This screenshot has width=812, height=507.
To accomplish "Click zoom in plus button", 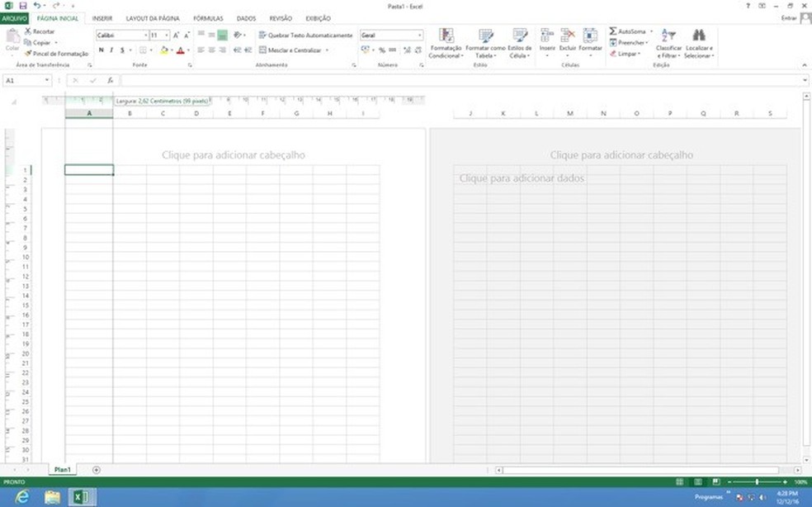I will click(x=785, y=481).
